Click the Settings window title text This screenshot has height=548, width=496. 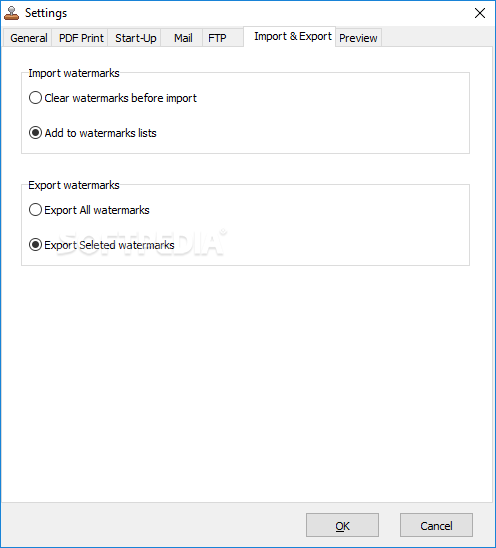pyautogui.click(x=46, y=13)
